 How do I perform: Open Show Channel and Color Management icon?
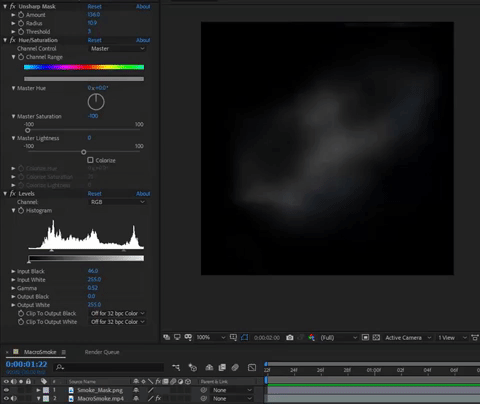tap(311, 338)
